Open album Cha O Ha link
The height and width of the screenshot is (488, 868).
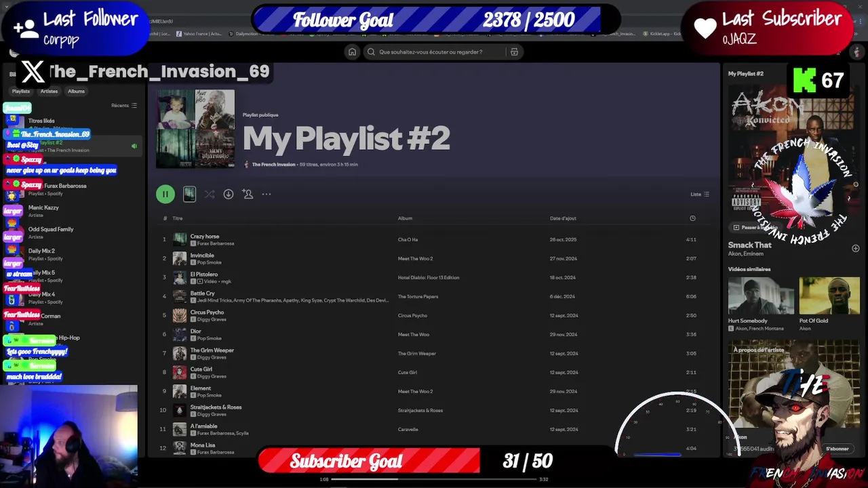click(408, 239)
